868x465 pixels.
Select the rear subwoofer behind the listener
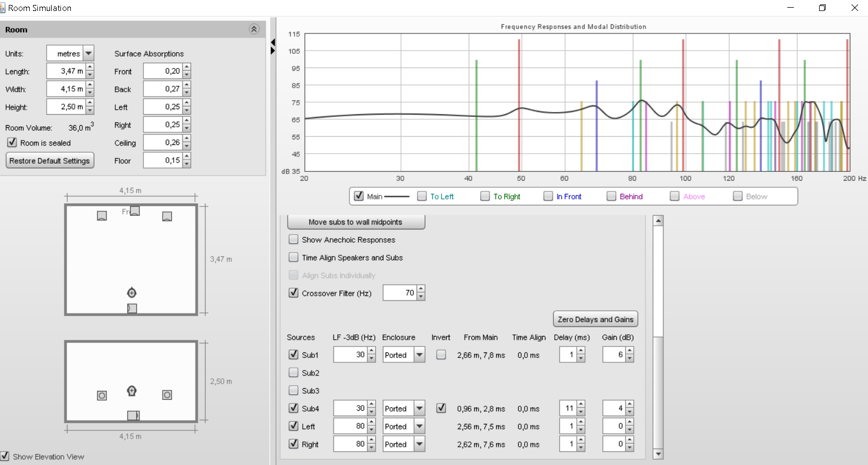(x=132, y=309)
